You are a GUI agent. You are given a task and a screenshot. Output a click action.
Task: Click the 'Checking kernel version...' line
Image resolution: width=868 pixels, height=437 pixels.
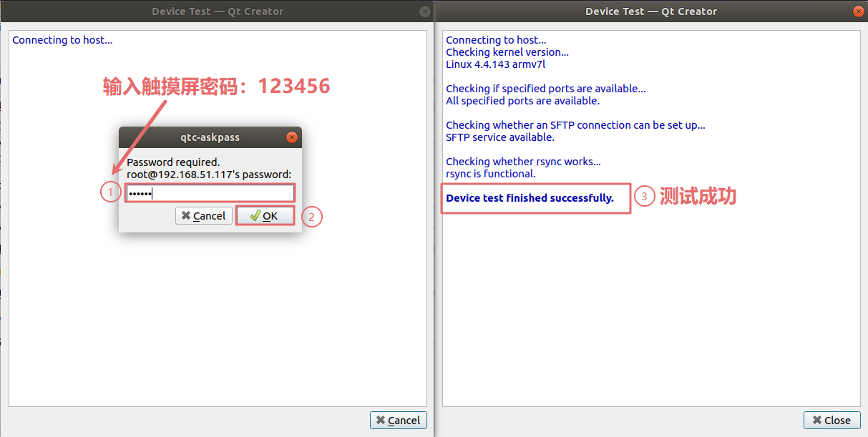click(x=507, y=52)
